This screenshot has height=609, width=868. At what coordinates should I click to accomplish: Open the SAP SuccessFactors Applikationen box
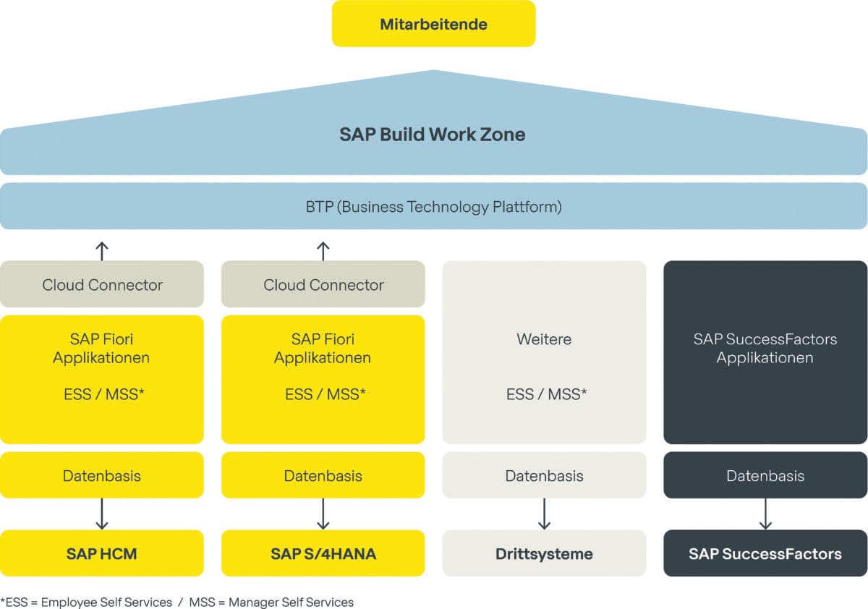[x=765, y=352]
